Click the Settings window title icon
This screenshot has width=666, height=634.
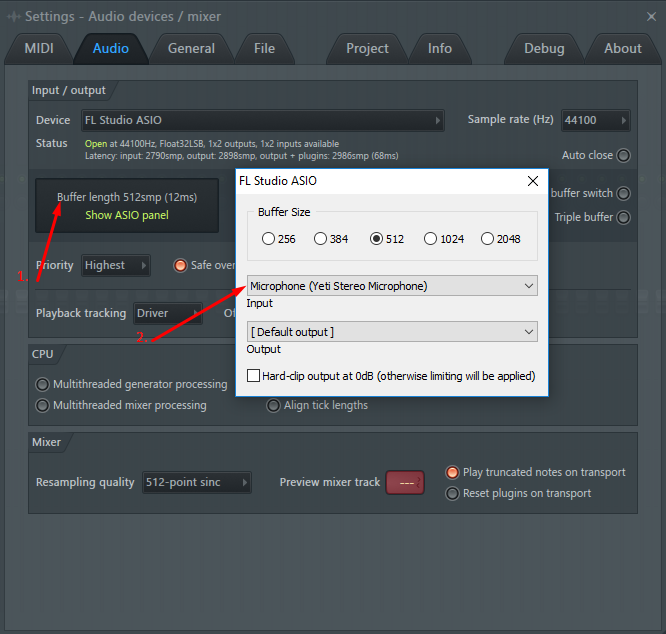(x=14, y=17)
